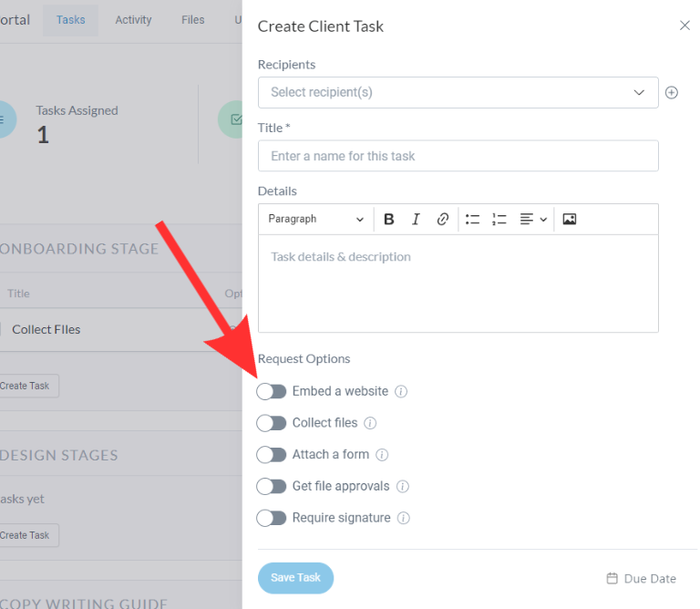
Task: Expand the text alignment dropdown
Action: click(x=533, y=220)
